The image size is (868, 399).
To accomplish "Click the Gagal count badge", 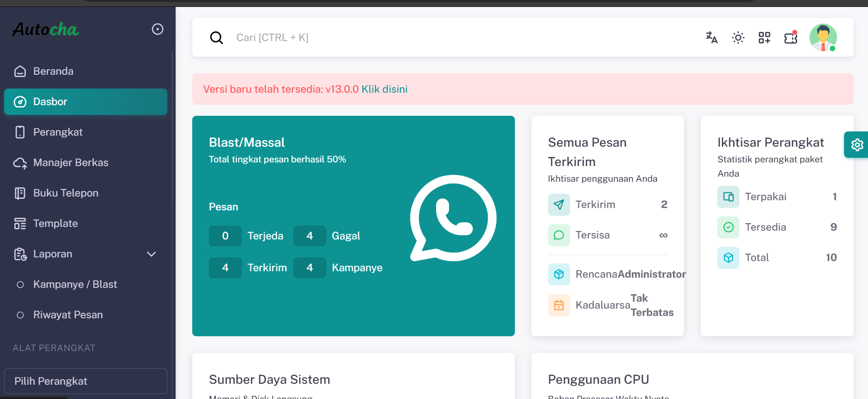I will tap(310, 236).
